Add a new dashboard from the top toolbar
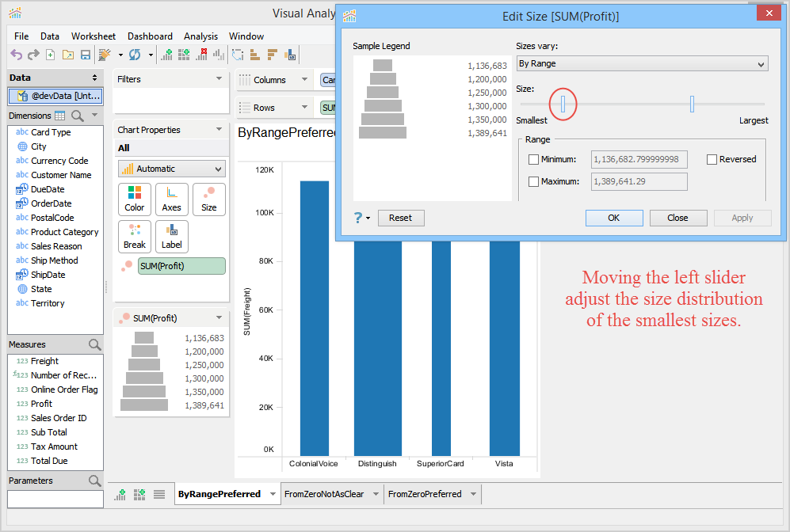790x532 pixels. [x=184, y=55]
